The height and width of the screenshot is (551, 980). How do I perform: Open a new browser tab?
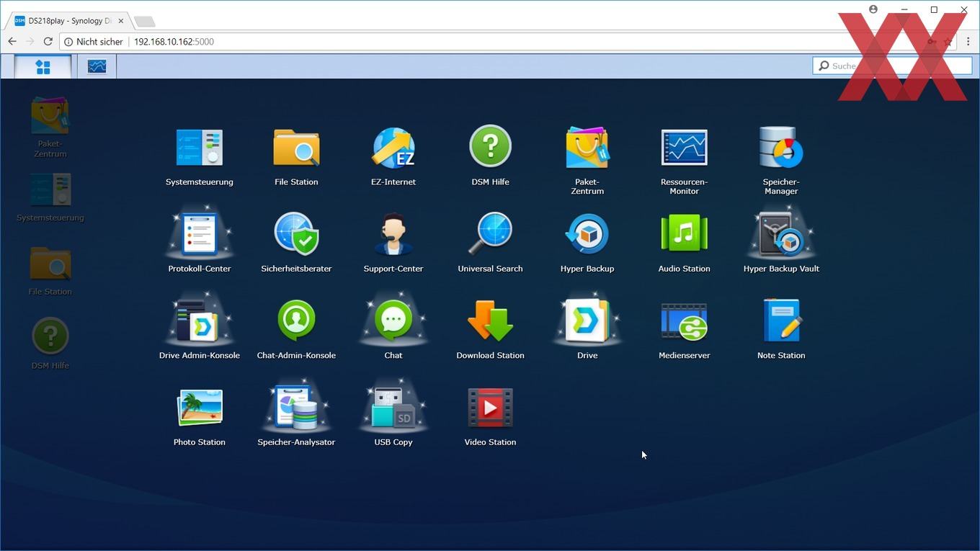(x=144, y=22)
